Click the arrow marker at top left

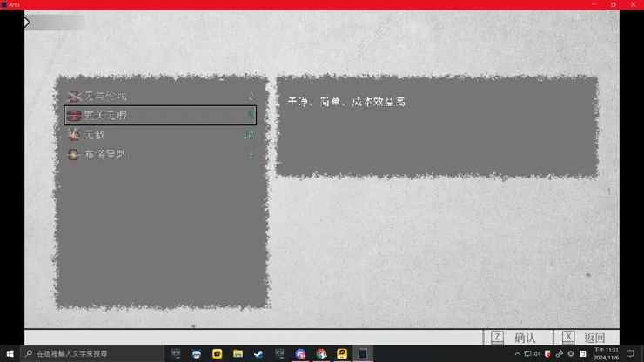27,22
